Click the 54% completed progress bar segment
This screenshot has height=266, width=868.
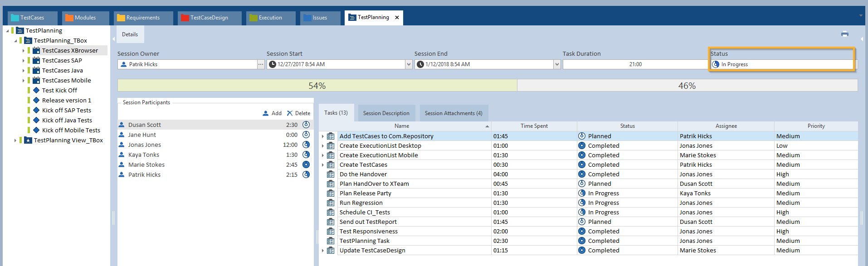pos(317,86)
